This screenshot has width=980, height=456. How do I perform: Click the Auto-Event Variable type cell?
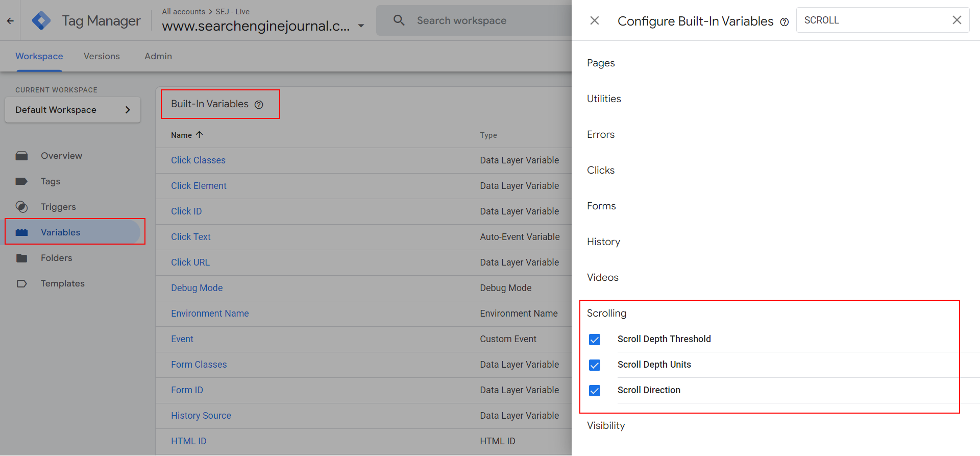click(520, 237)
